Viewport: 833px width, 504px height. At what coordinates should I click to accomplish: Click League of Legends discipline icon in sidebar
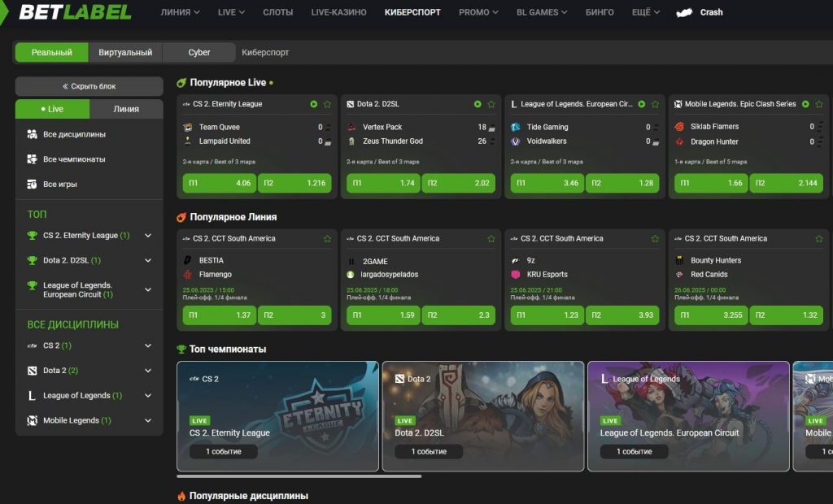(x=32, y=396)
